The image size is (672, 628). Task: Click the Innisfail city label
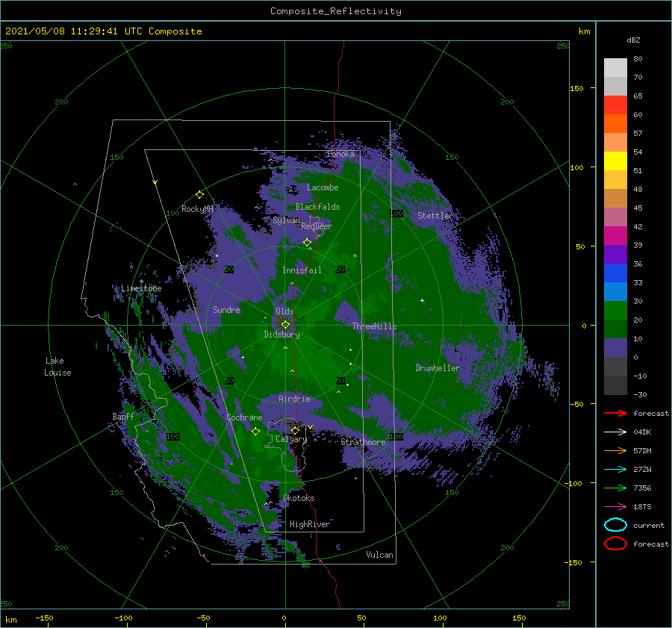pyautogui.click(x=302, y=270)
